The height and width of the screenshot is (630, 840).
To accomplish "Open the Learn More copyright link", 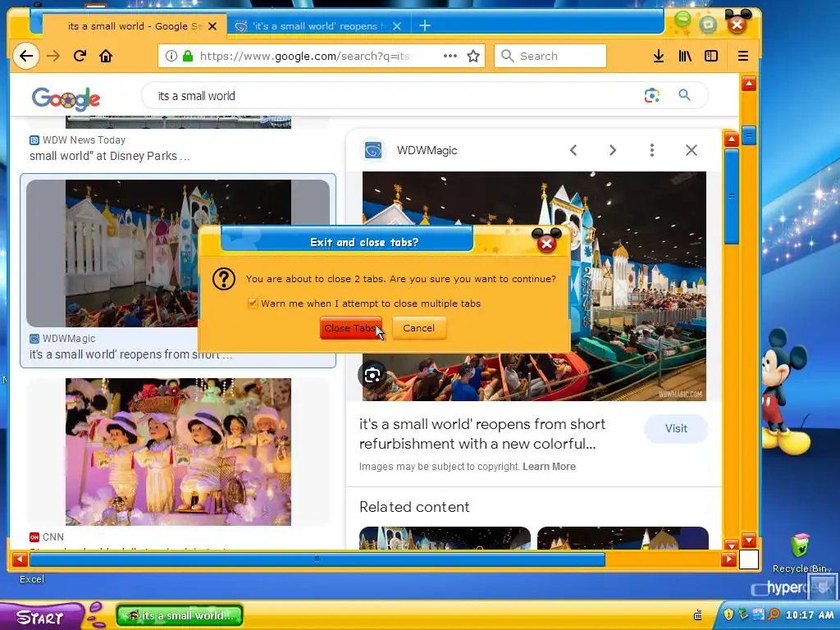I will (x=549, y=467).
